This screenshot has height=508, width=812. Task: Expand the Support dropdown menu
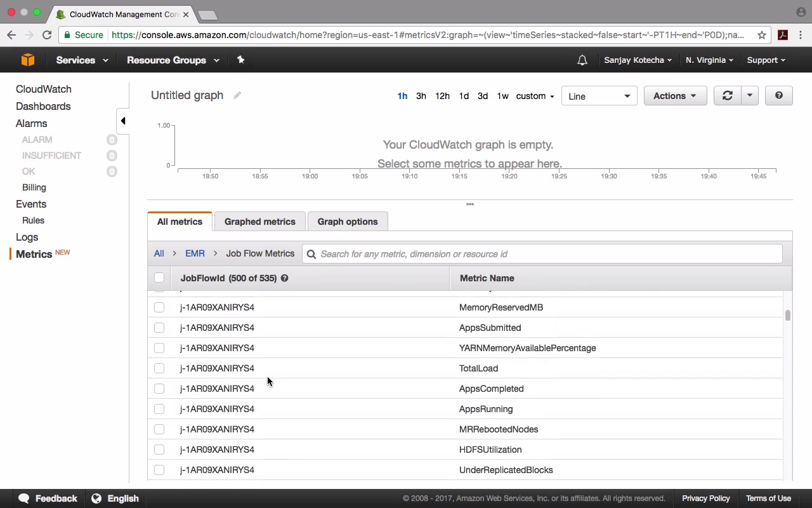(766, 60)
